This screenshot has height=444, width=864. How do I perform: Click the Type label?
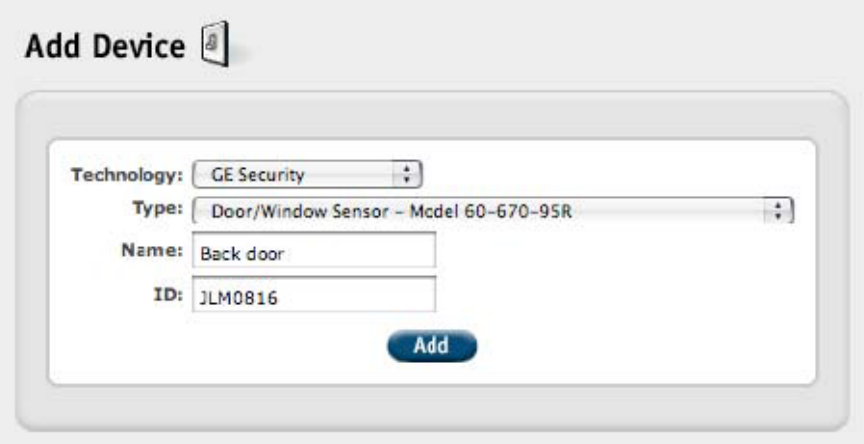click(157, 208)
